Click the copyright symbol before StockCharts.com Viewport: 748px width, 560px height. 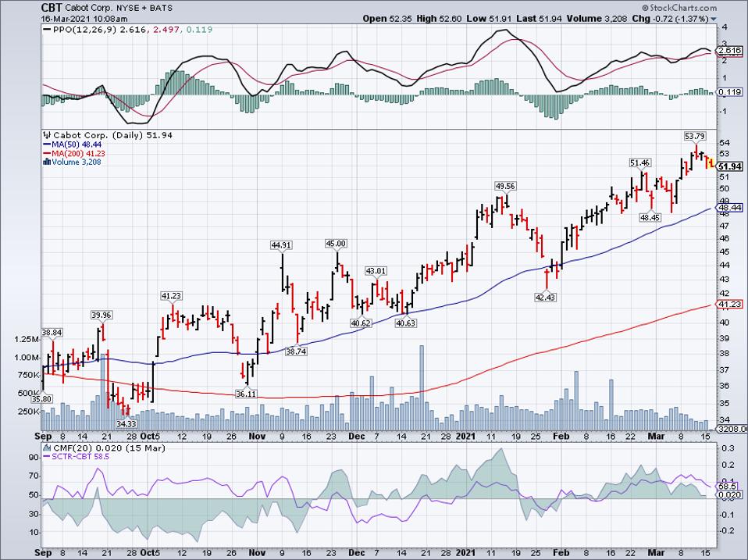click(x=646, y=8)
